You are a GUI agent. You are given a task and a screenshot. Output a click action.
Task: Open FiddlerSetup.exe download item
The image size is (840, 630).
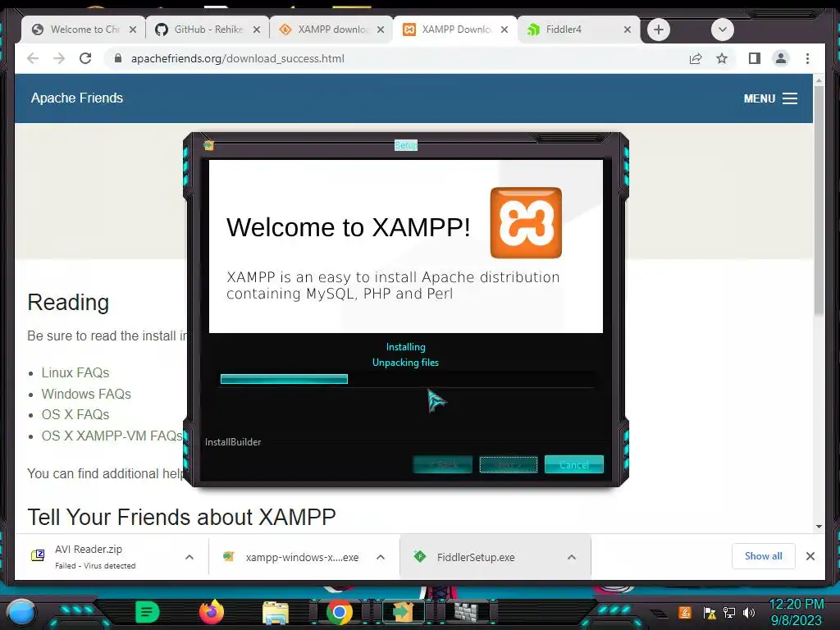click(476, 557)
